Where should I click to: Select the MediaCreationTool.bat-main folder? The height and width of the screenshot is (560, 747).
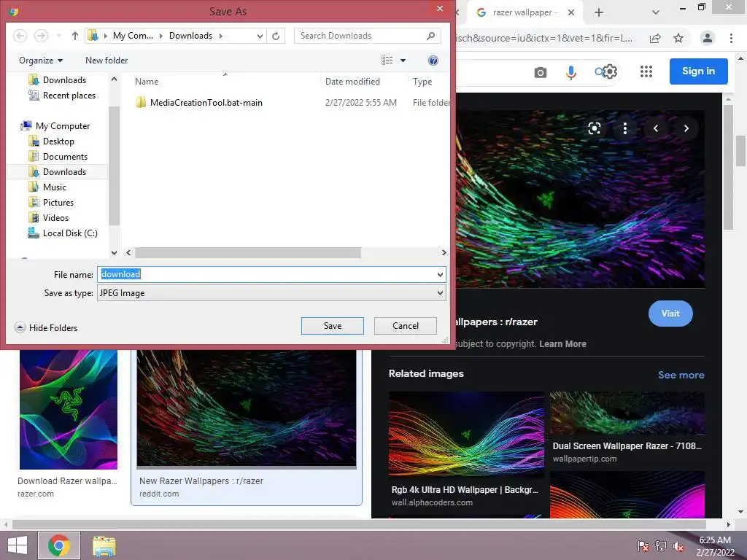click(x=199, y=102)
